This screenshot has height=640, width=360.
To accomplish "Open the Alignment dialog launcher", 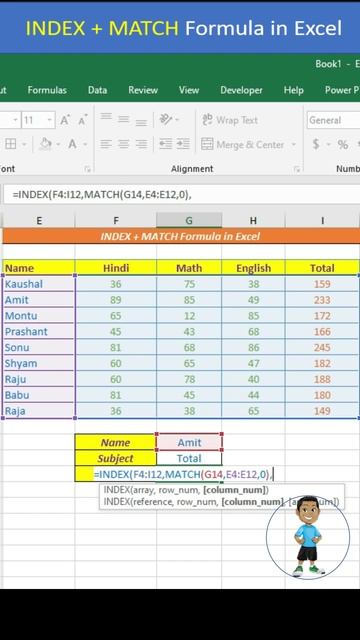I will (296, 169).
